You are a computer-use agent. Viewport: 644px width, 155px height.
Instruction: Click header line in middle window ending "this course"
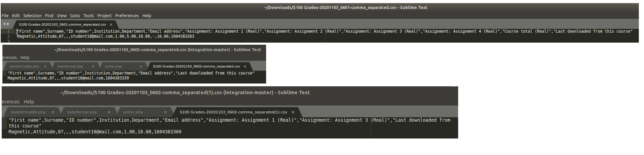click(x=131, y=73)
